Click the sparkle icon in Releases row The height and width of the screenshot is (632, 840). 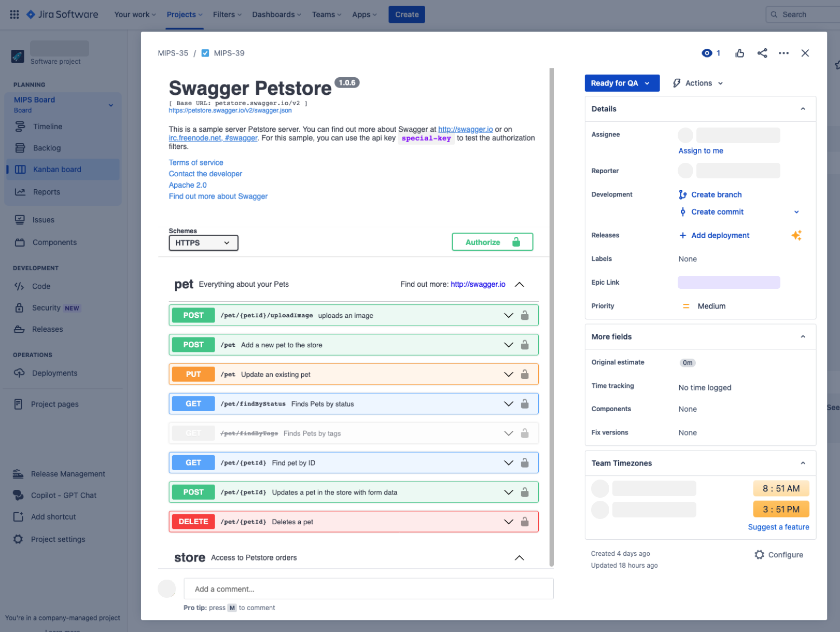pyautogui.click(x=796, y=235)
